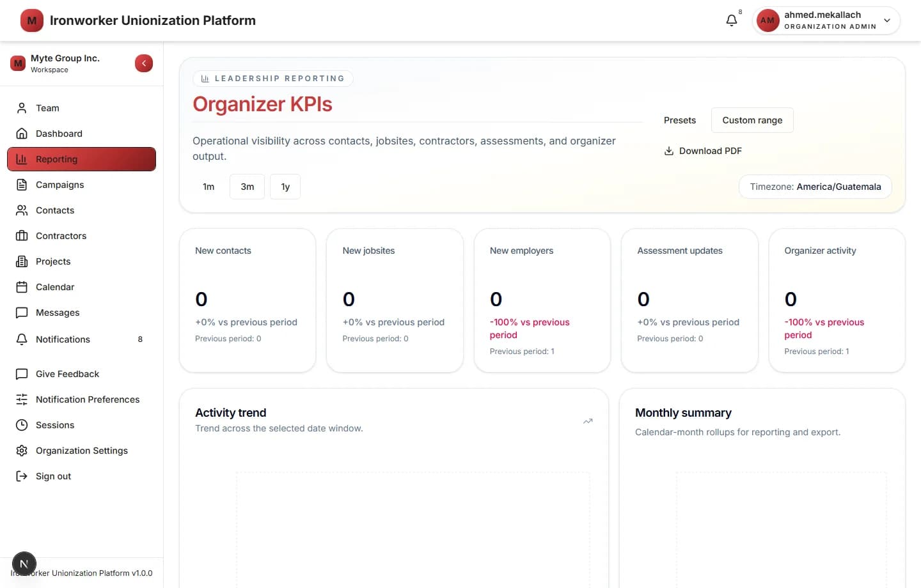Navigate to Contacts

click(81, 210)
